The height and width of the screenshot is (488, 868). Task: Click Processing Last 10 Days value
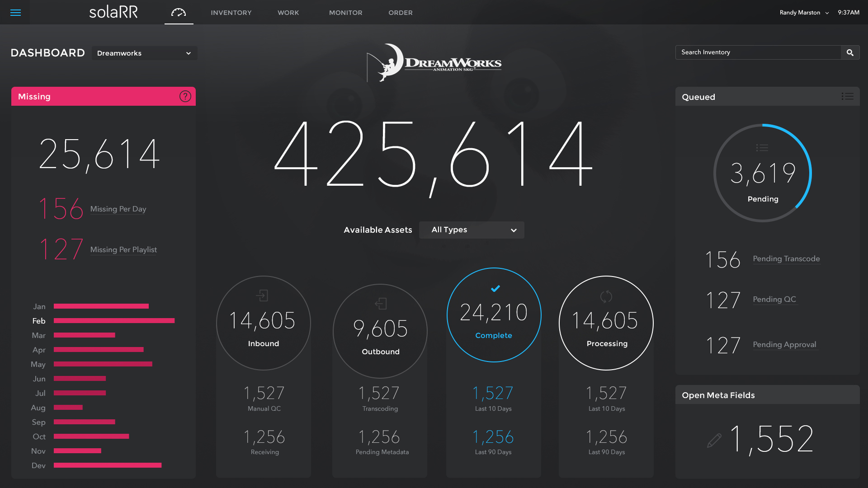pos(607,394)
